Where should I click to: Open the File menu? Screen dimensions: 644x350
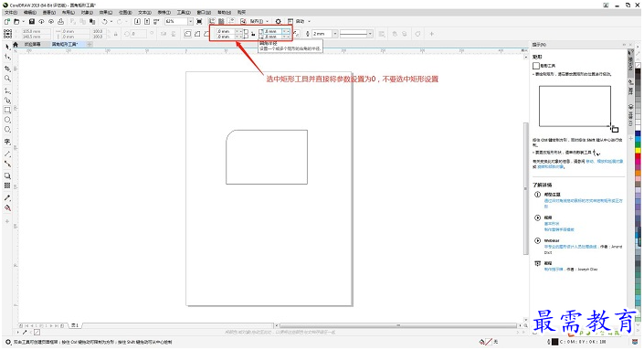pos(11,12)
